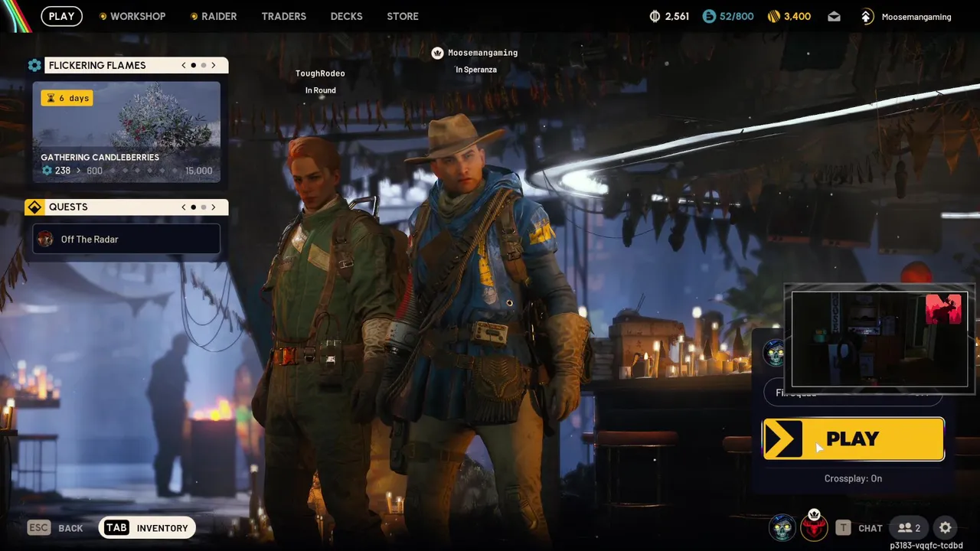This screenshot has height=551, width=980.
Task: Click the Moosemangaming account name
Action: coord(916,16)
